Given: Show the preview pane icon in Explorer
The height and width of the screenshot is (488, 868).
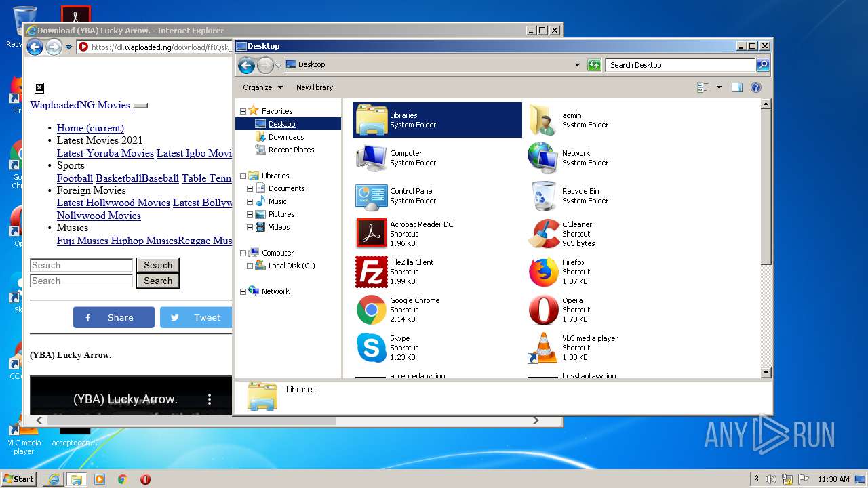Looking at the screenshot, I should 737,87.
